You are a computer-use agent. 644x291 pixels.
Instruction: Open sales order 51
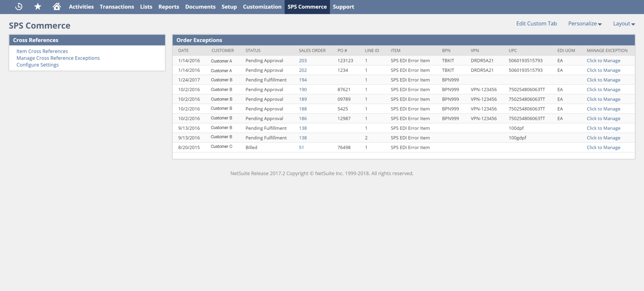click(301, 147)
